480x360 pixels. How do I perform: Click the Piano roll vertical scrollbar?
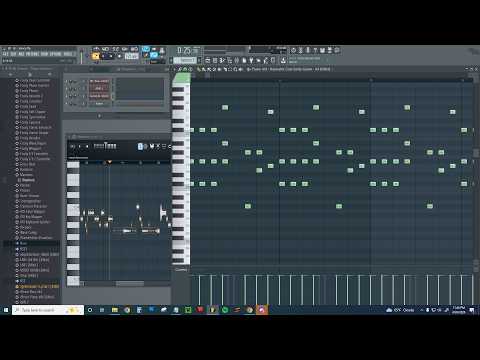point(476,153)
